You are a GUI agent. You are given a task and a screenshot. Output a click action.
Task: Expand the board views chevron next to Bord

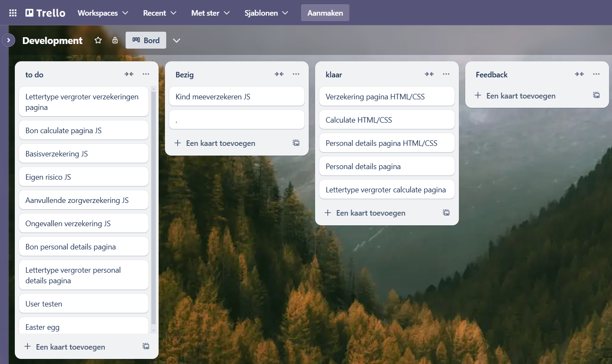177,40
